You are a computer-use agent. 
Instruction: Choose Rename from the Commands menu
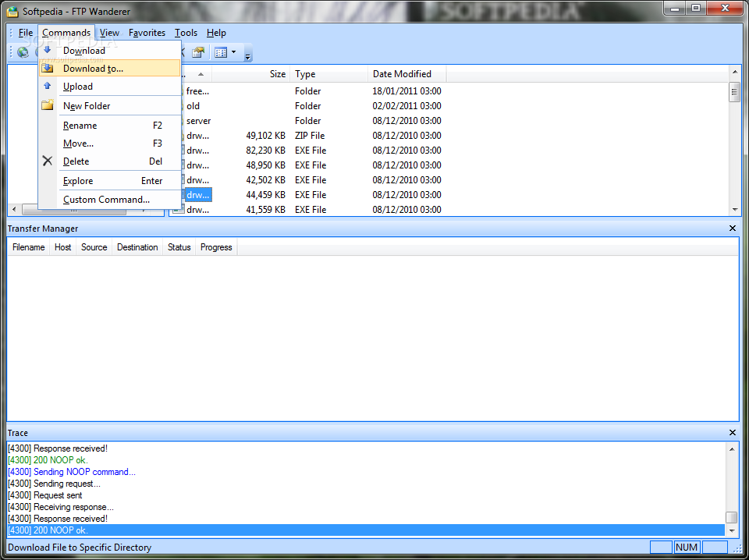pyautogui.click(x=109, y=126)
